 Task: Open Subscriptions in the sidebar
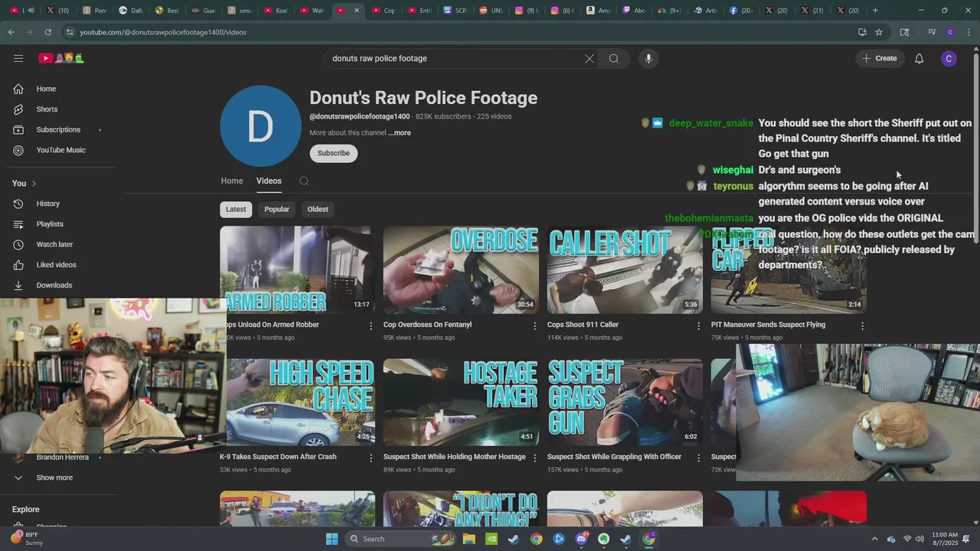tap(58, 129)
